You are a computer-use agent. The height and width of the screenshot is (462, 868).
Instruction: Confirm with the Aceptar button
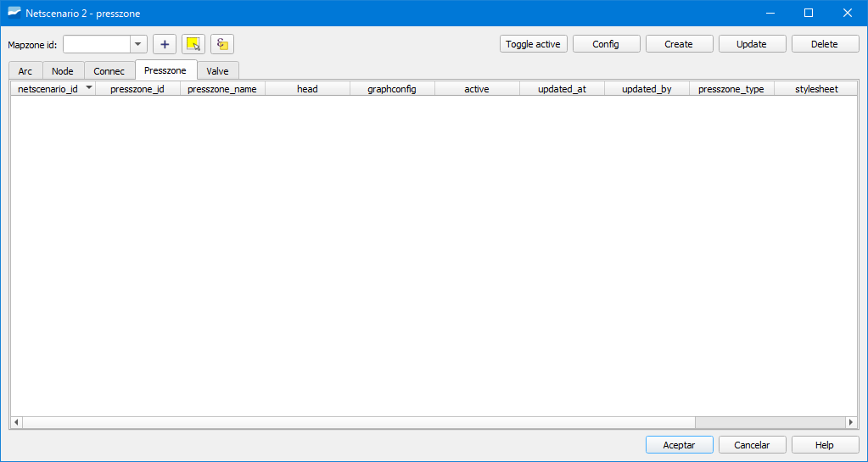pyautogui.click(x=680, y=445)
